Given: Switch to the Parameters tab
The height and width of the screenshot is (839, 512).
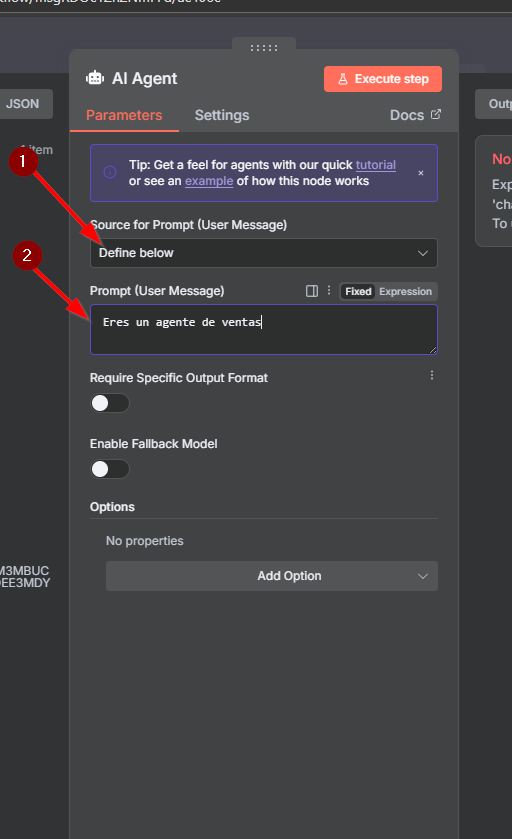Looking at the screenshot, I should click(x=124, y=116).
